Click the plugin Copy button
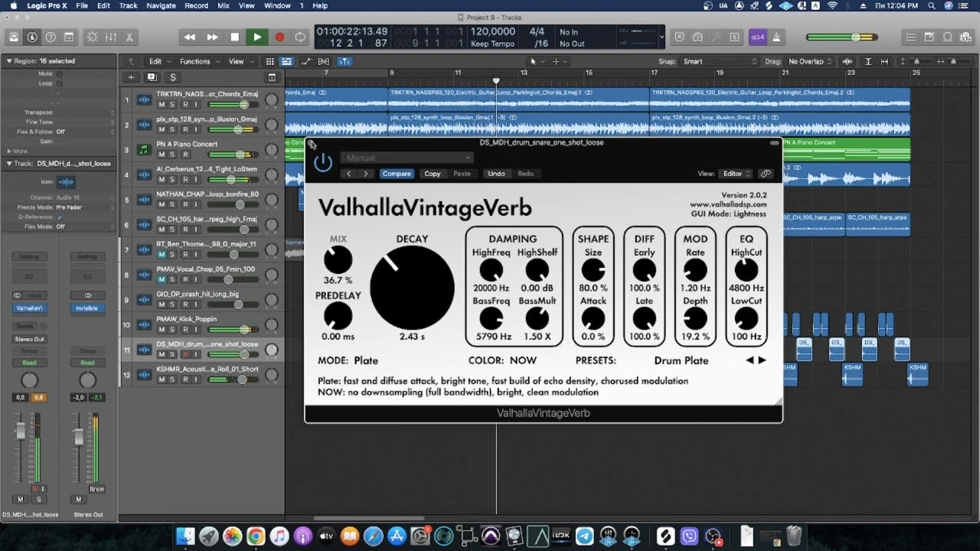The image size is (980, 551). [433, 174]
